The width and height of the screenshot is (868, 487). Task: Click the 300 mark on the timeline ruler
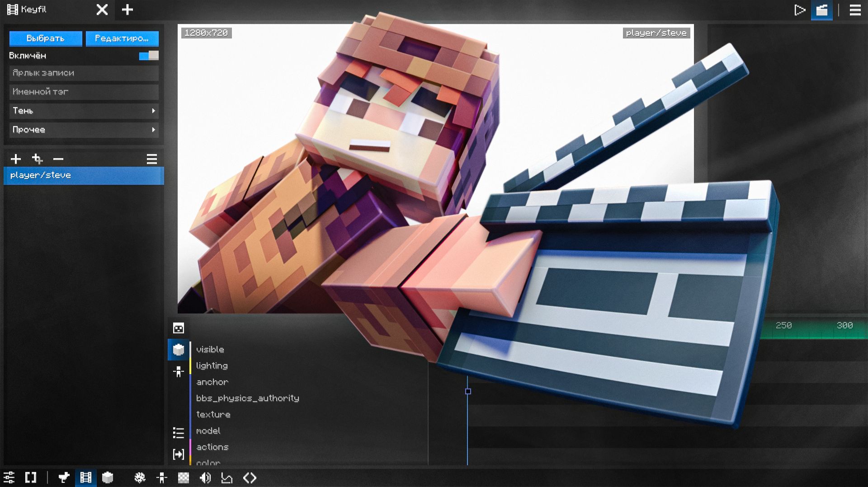point(844,325)
